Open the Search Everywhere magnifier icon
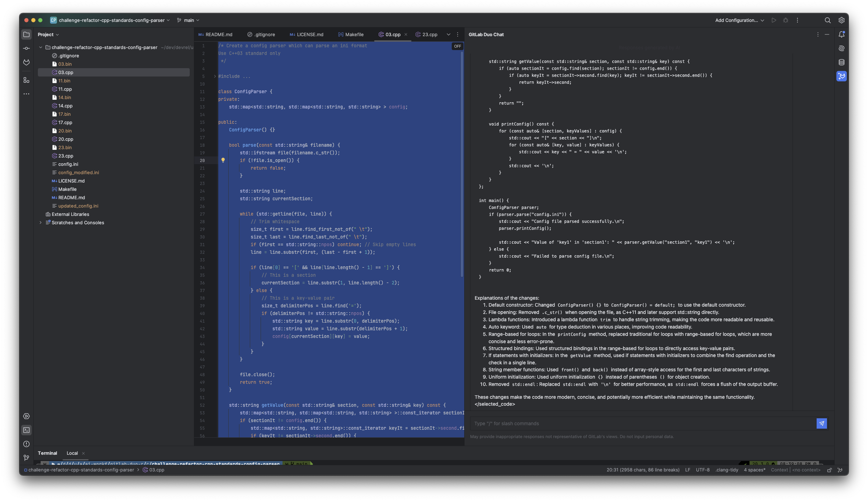 coord(828,20)
